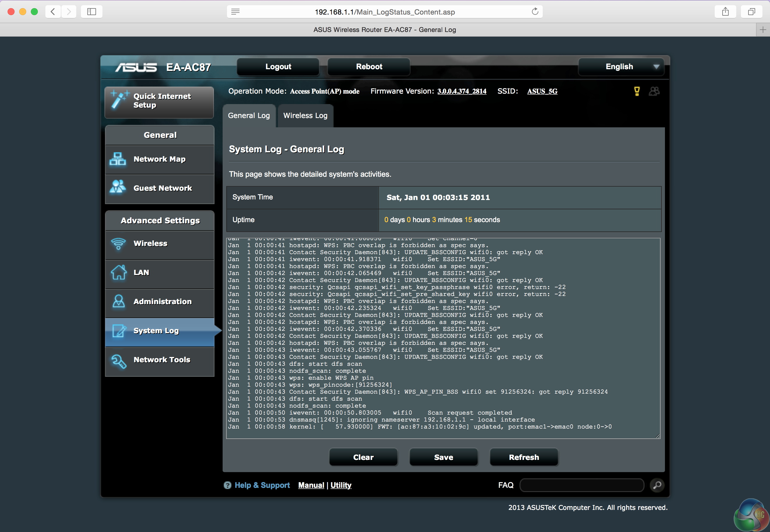Click the connected clients status icon

[x=654, y=91]
